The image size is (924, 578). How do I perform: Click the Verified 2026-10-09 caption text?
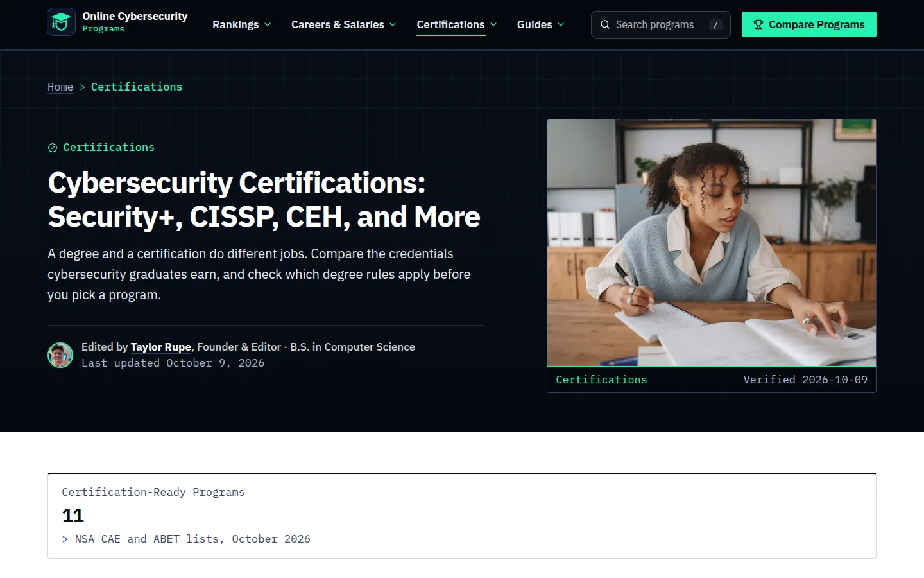click(x=805, y=380)
